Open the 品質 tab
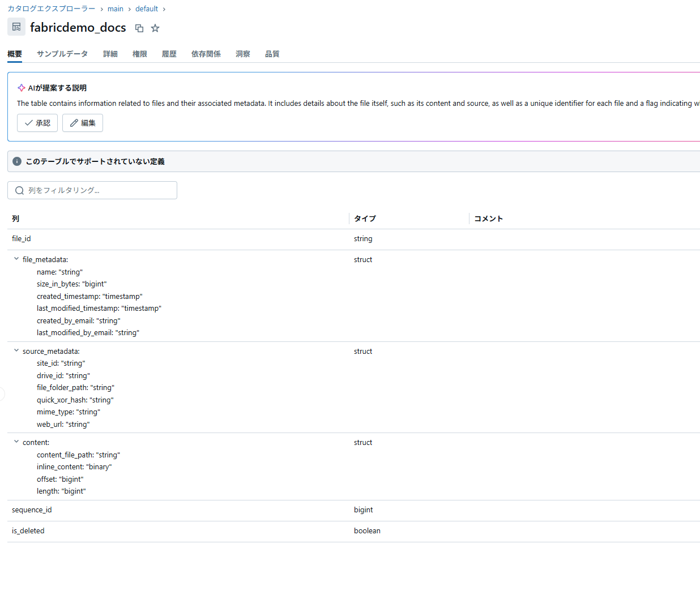The width and height of the screenshot is (700, 595). pyautogui.click(x=272, y=54)
